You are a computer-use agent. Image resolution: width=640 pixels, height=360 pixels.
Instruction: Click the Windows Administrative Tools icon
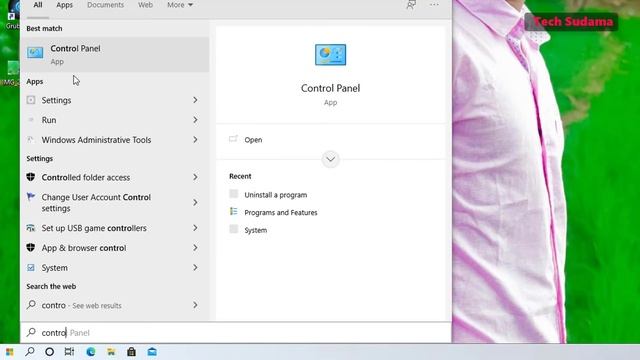[x=31, y=140]
